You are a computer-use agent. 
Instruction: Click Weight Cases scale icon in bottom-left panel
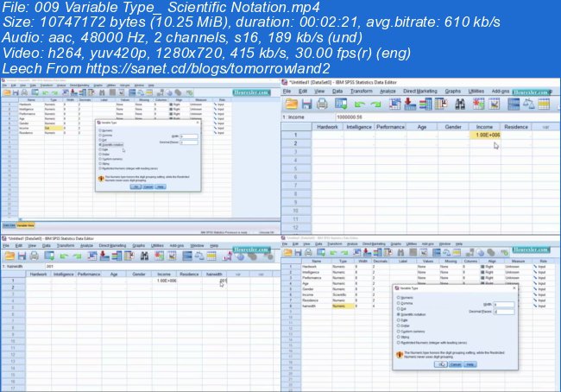[199, 256]
